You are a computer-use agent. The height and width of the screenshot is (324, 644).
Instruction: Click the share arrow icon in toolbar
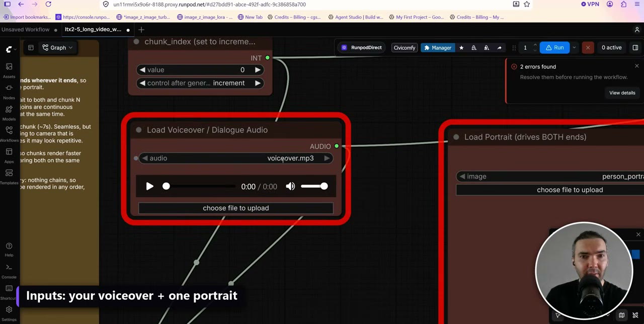click(x=499, y=48)
